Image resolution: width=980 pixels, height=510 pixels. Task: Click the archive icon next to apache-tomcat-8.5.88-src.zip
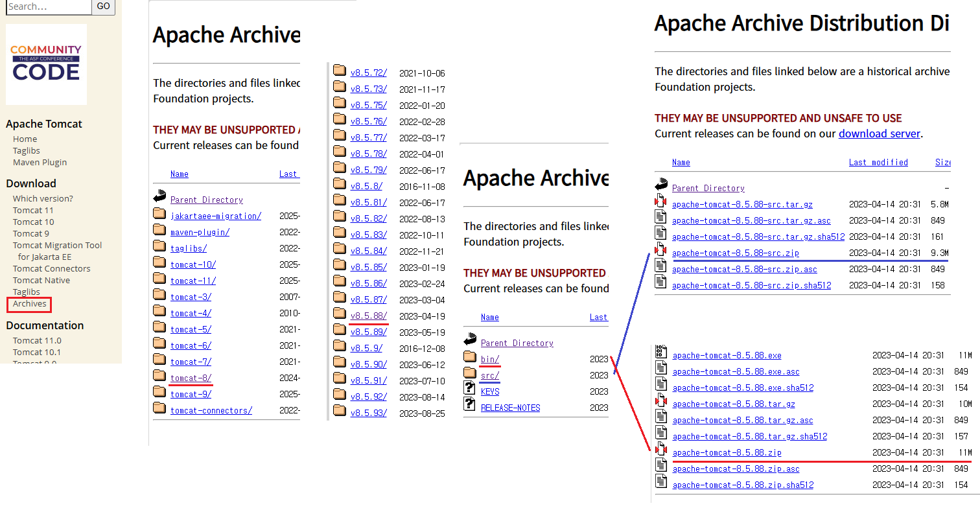(x=660, y=250)
